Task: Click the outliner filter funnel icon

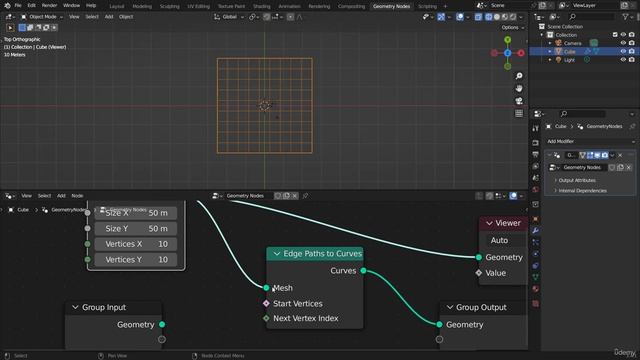Action: [x=625, y=17]
